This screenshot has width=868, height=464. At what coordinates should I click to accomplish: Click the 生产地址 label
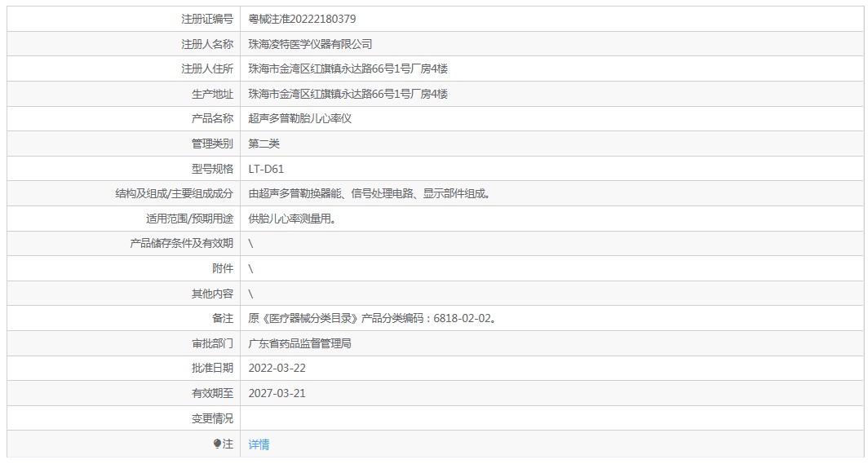tap(213, 94)
